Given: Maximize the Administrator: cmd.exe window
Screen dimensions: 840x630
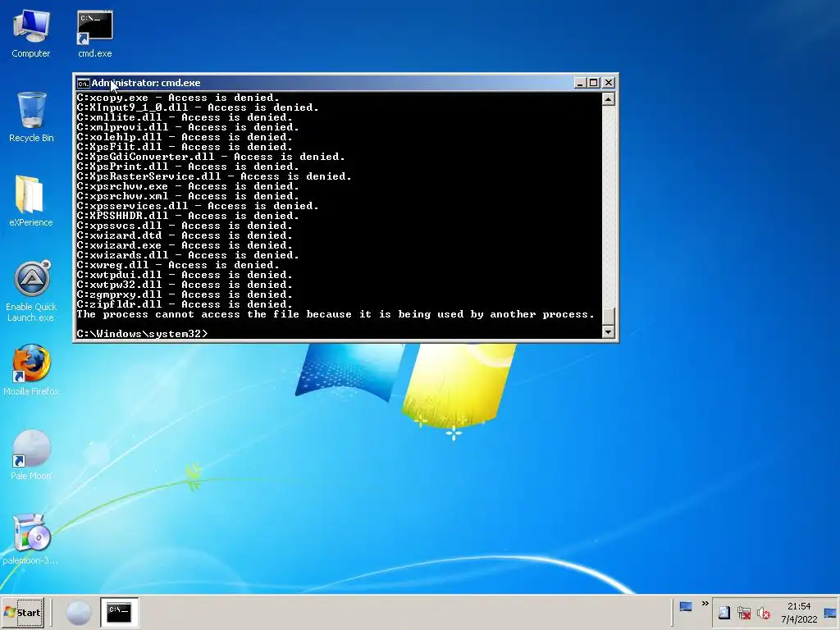Looking at the screenshot, I should pos(594,83).
